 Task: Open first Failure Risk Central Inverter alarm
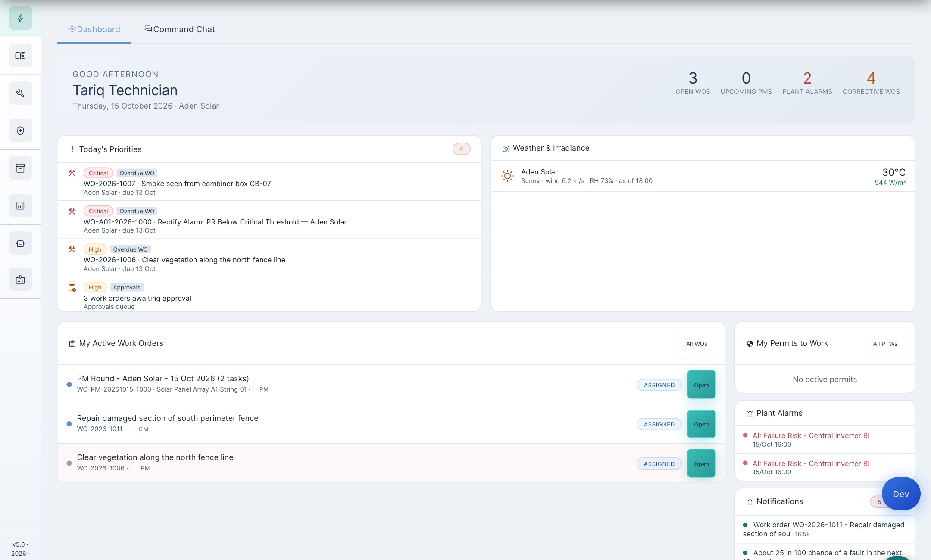pos(825,439)
